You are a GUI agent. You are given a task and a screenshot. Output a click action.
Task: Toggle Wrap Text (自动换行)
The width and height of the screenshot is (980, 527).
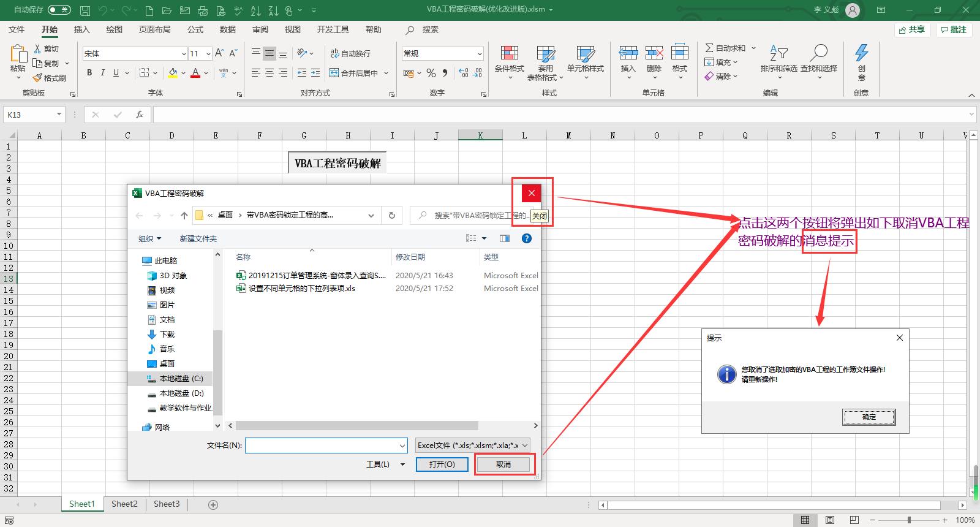click(x=351, y=53)
